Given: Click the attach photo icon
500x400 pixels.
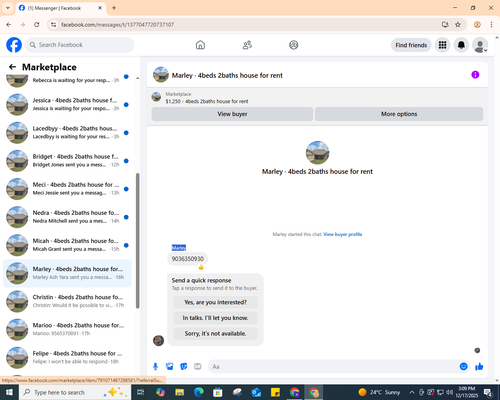Looking at the screenshot, I should click(170, 367).
